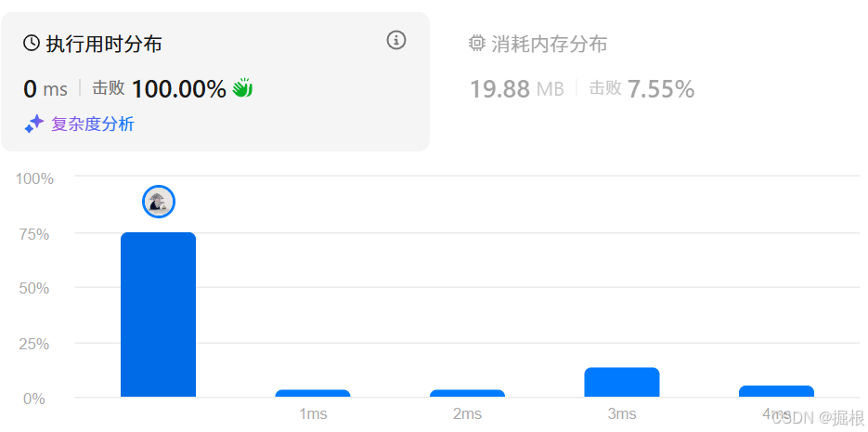The height and width of the screenshot is (432, 868).
Task: Click the green clapping hands icon
Action: click(x=242, y=88)
